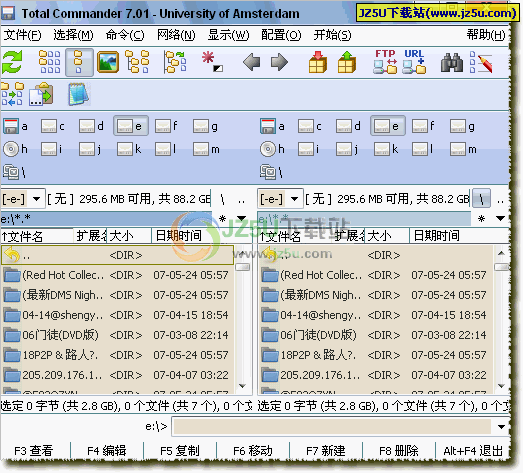Open right panel directory history arrow
The image size is (523, 473).
pyautogui.click(x=500, y=219)
